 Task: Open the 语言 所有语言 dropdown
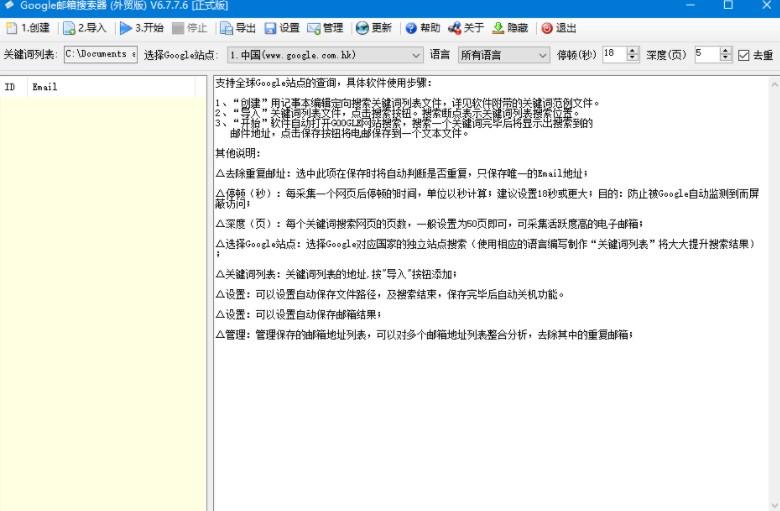point(542,55)
